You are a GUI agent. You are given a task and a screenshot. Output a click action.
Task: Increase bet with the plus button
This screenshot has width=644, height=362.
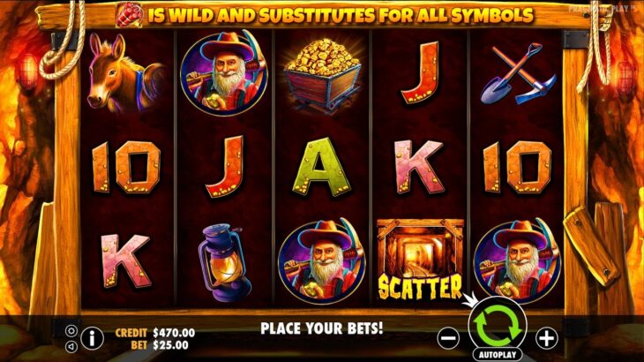pyautogui.click(x=547, y=338)
